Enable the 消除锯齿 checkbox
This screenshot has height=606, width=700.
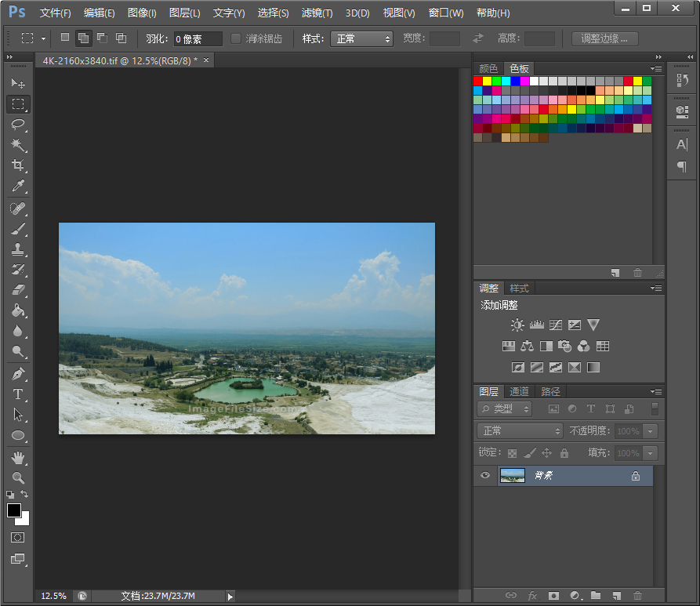click(x=236, y=38)
